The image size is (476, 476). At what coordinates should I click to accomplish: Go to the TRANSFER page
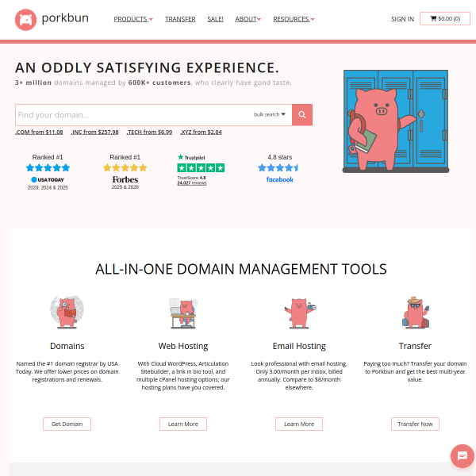pyautogui.click(x=180, y=19)
